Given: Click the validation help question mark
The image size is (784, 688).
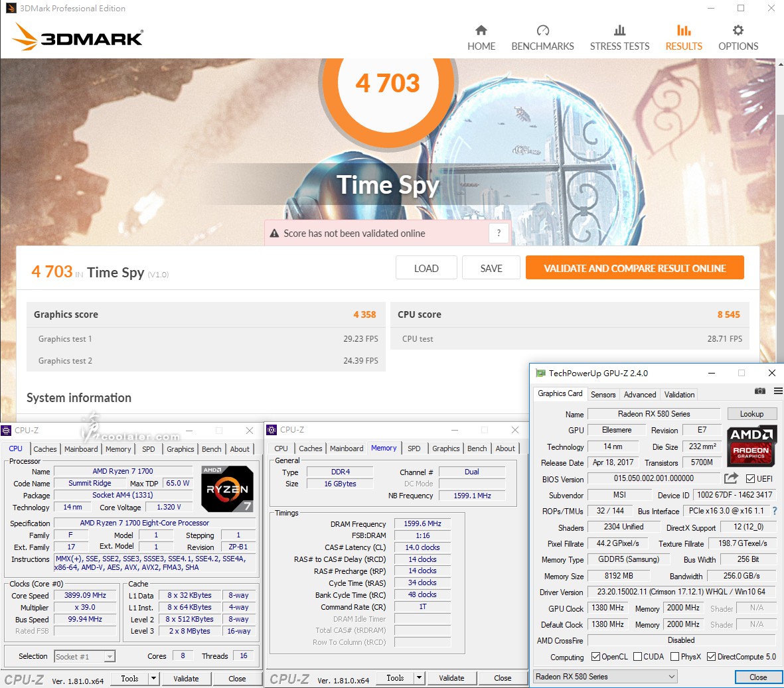Looking at the screenshot, I should pyautogui.click(x=499, y=234).
